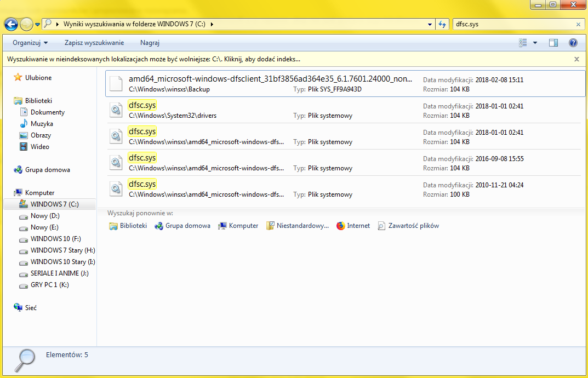The image size is (588, 378).
Task: Click the C:\Windows\winsxs\Backup path text
Action: click(169, 90)
